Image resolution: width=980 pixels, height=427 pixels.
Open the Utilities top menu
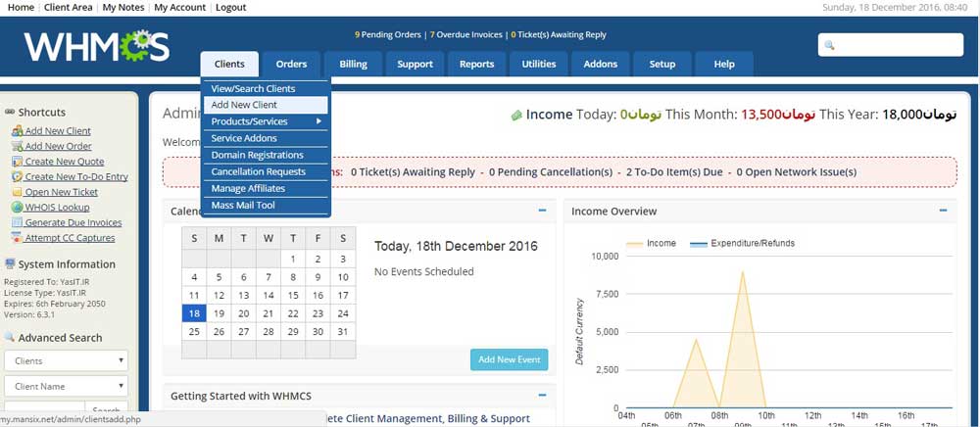pyautogui.click(x=539, y=64)
